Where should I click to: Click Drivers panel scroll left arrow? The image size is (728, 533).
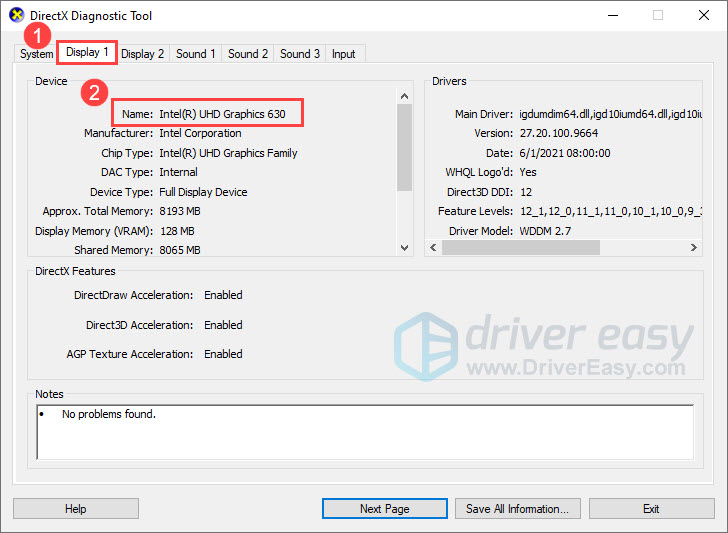[433, 247]
